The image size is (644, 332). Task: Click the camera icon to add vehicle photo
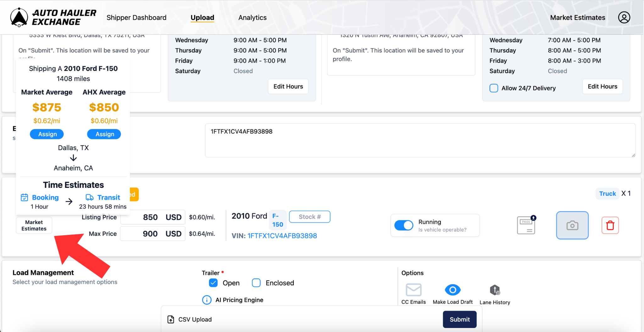tap(572, 225)
